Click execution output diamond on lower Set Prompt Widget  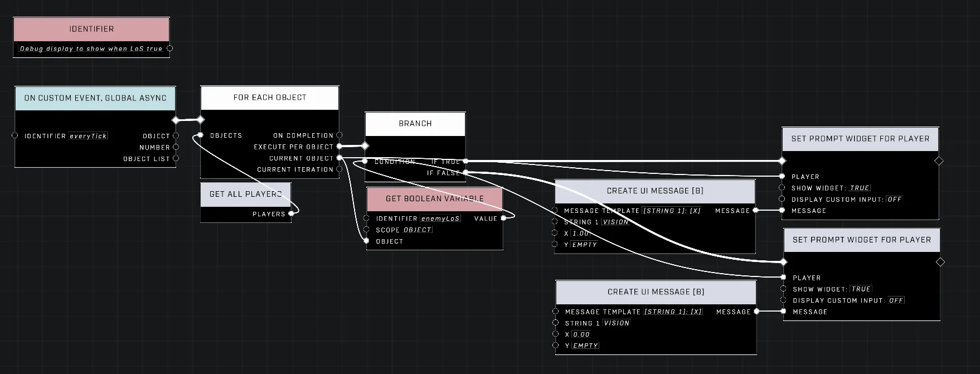point(940,262)
